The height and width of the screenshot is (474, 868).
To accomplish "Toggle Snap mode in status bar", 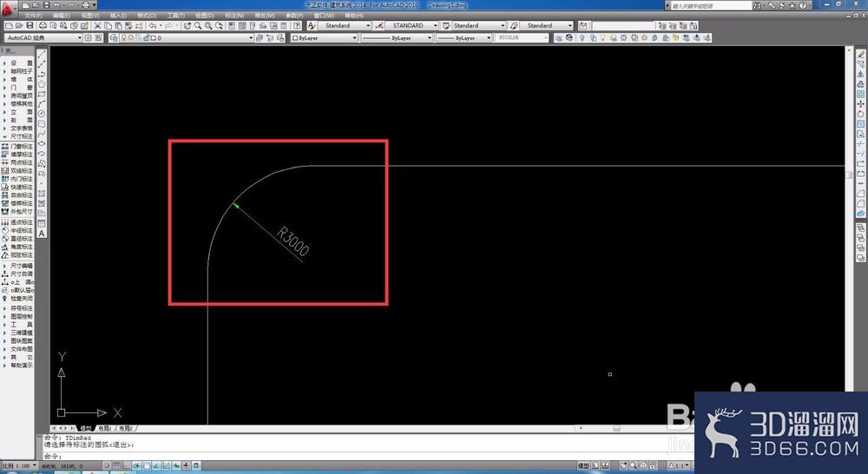I will click(x=107, y=465).
